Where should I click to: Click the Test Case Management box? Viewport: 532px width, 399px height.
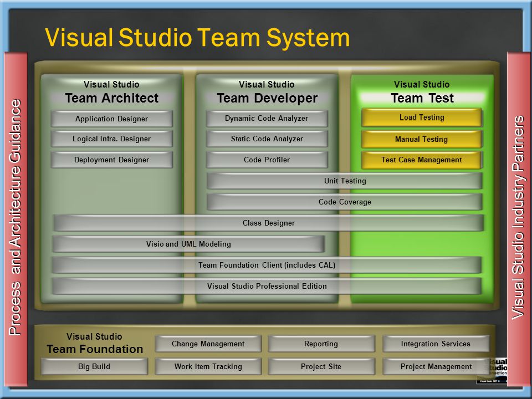[x=422, y=160]
